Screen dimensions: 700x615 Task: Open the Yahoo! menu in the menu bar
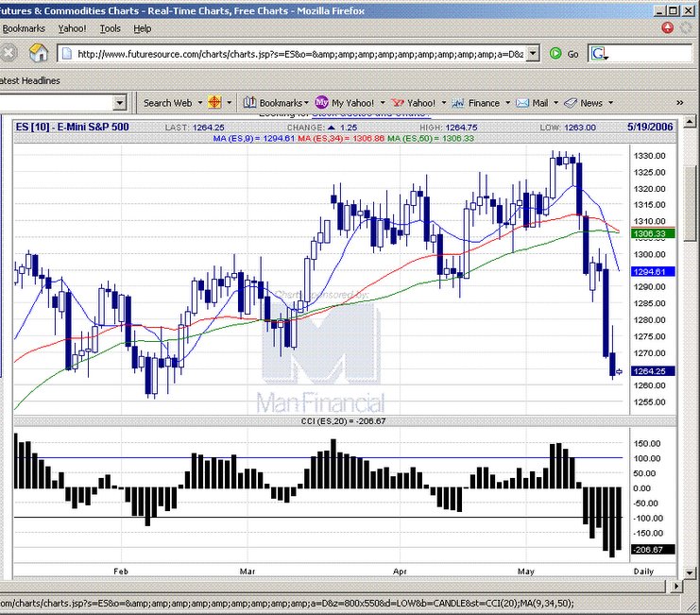[x=72, y=28]
